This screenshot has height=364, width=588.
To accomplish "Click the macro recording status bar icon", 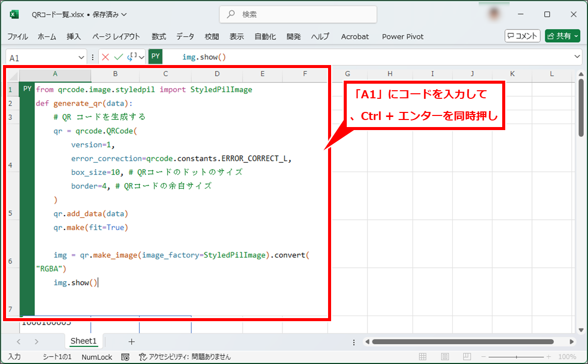I will click(x=125, y=357).
